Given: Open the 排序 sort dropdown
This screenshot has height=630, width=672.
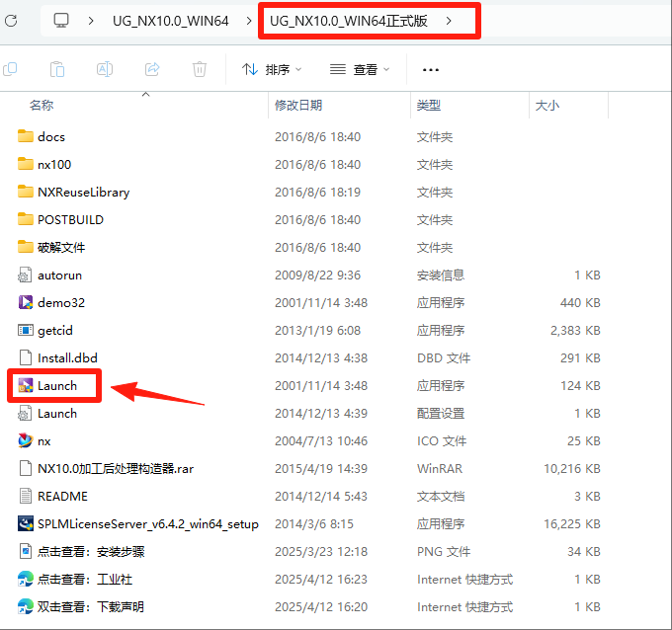Looking at the screenshot, I should pyautogui.click(x=272, y=69).
